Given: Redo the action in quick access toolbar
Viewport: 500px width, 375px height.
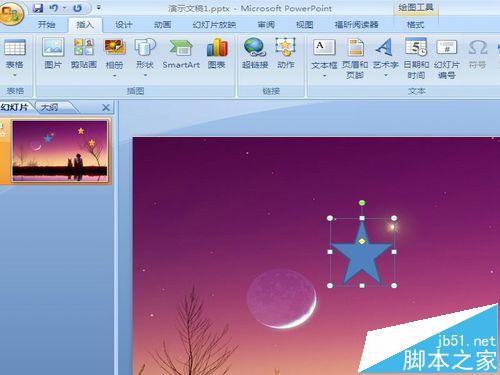Looking at the screenshot, I should pos(77,8).
